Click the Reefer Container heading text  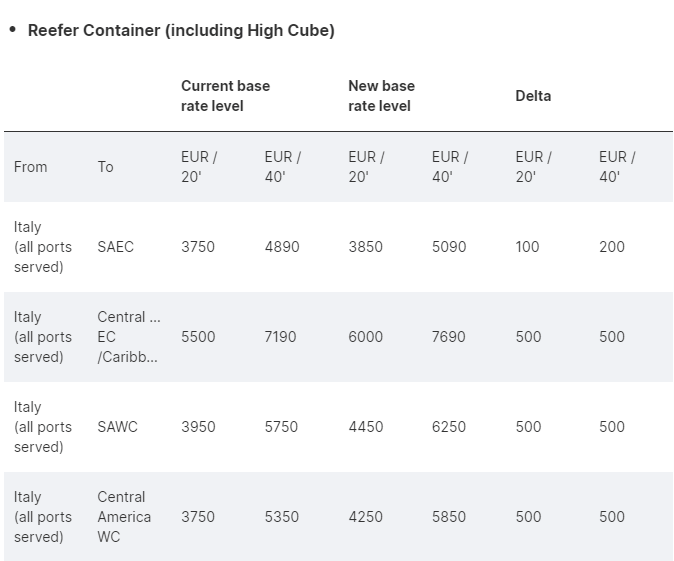[181, 30]
